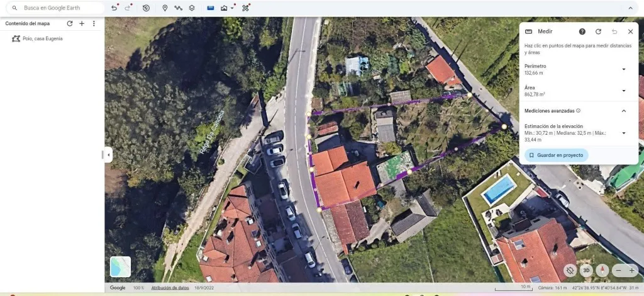Collapse the Mediciones avanzadas section
The height and width of the screenshot is (296, 644).
623,111
